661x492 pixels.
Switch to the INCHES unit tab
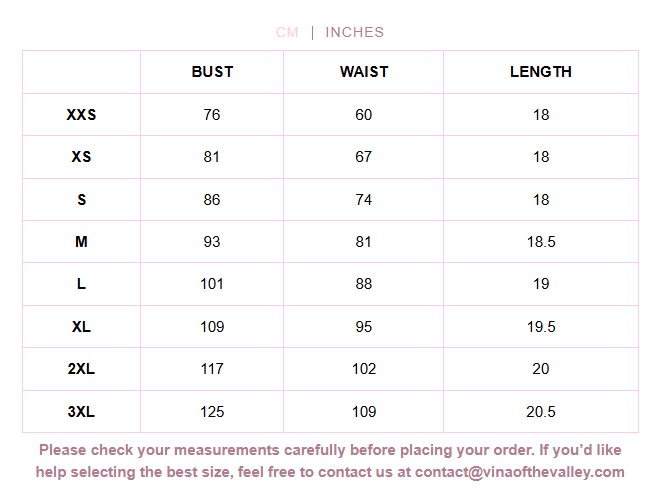[x=354, y=32]
